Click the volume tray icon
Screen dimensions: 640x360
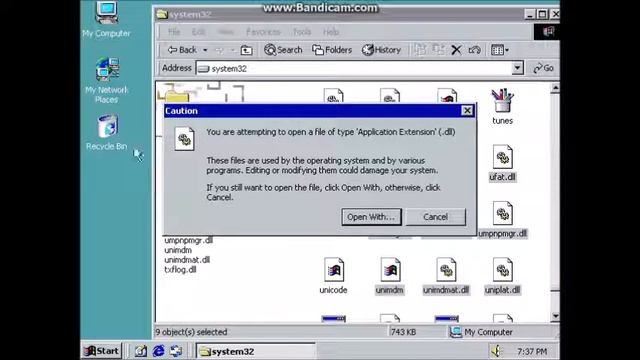tap(497, 351)
